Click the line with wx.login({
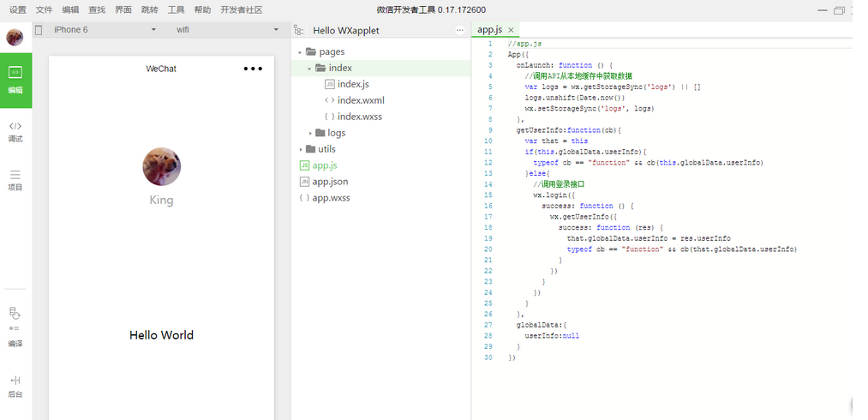Viewport: 868px width, 420px height. [554, 195]
